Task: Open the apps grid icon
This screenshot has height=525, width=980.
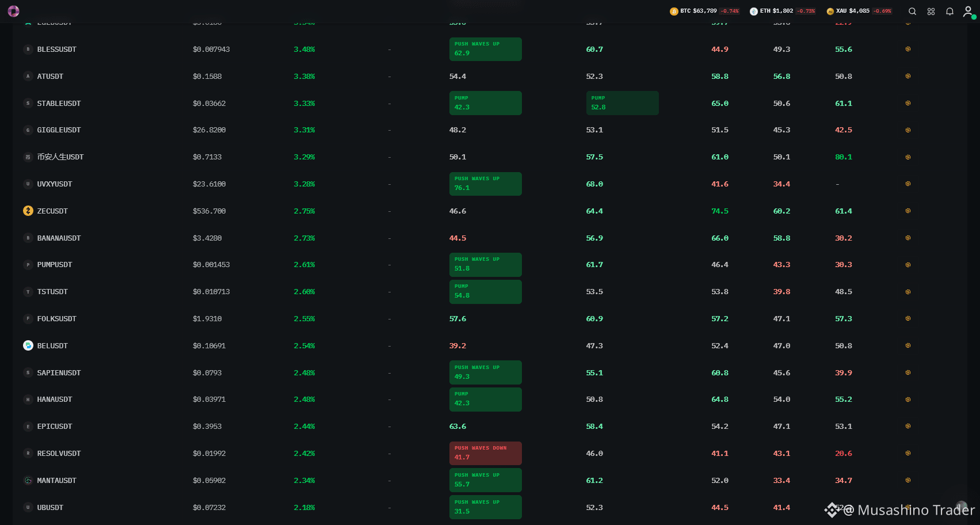Action: (931, 11)
